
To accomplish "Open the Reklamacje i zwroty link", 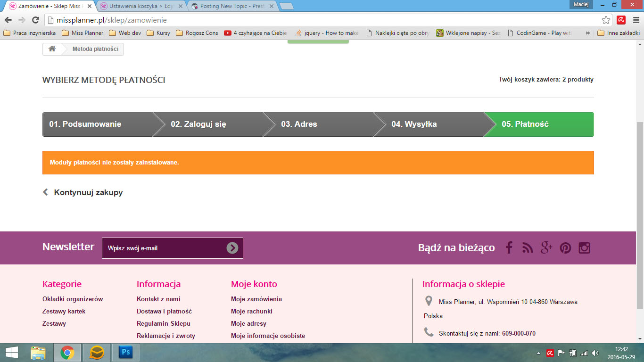I will pyautogui.click(x=166, y=336).
